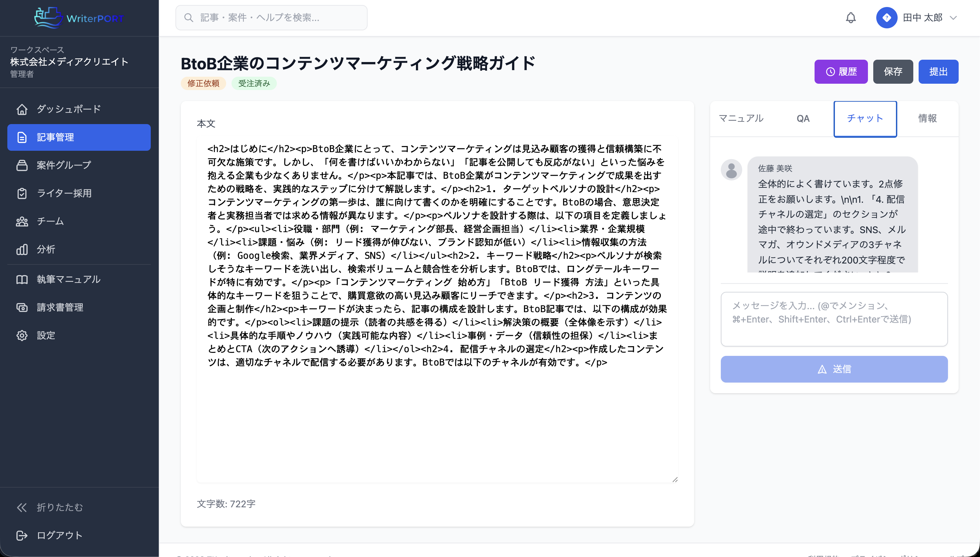Click the 提出 button

coord(938,71)
